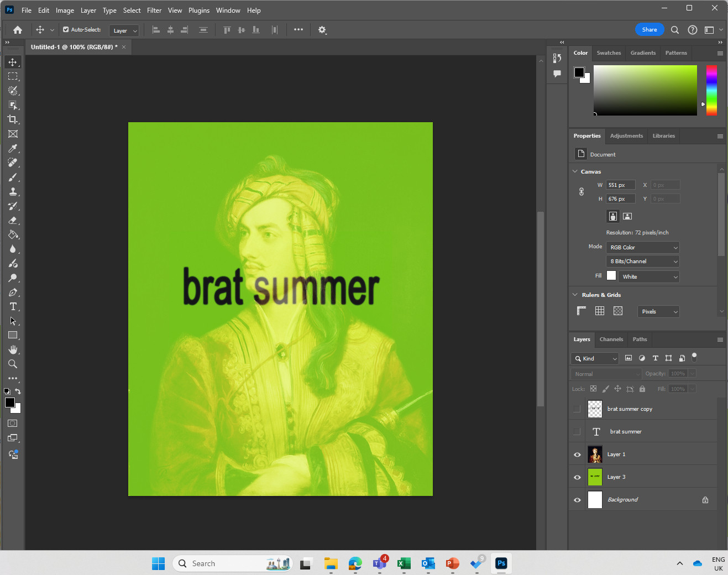Toggle the canvas width-height link

point(582,192)
